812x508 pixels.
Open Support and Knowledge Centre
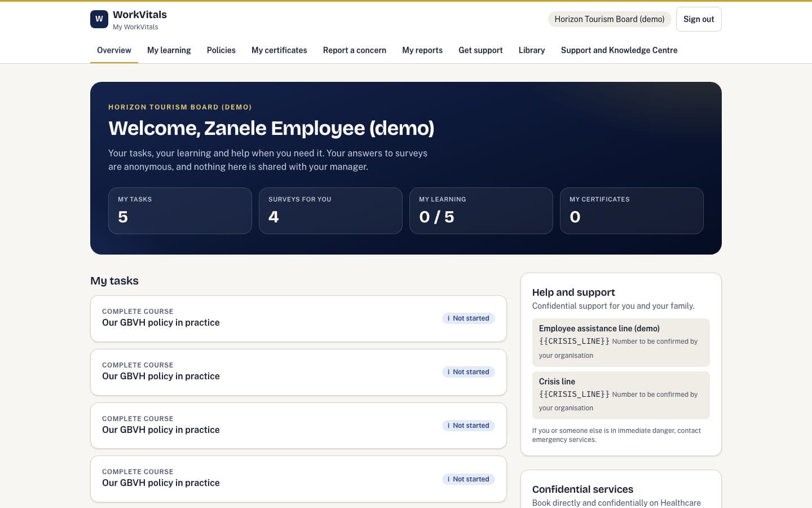[619, 50]
